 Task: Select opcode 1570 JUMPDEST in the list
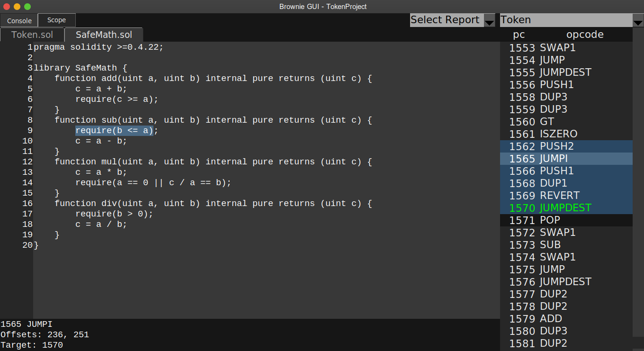click(549, 207)
